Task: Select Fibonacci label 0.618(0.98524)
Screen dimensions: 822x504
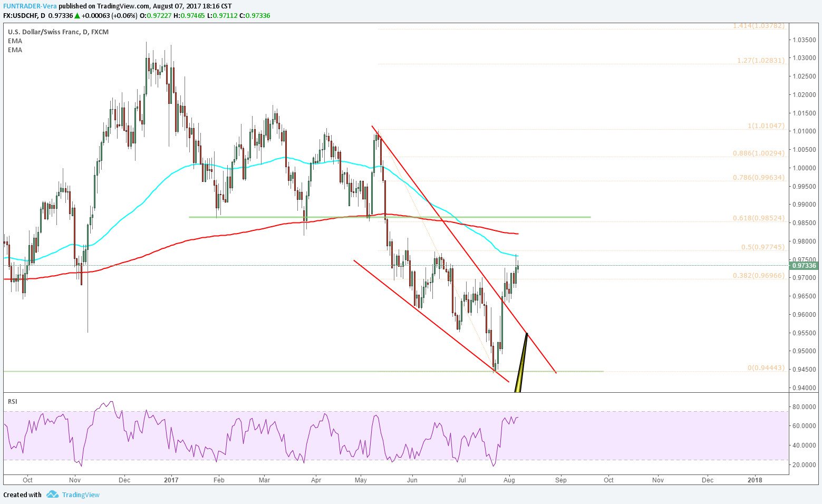Action: coord(759,218)
